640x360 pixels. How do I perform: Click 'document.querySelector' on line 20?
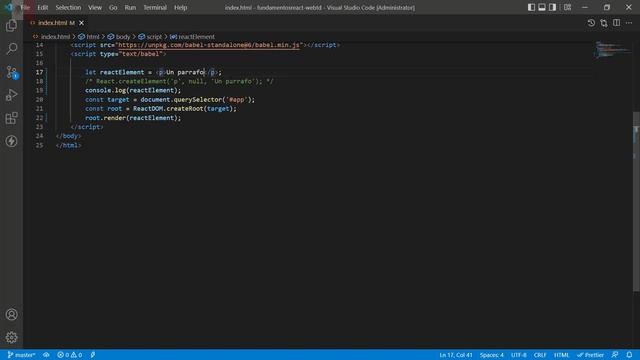click(181, 100)
